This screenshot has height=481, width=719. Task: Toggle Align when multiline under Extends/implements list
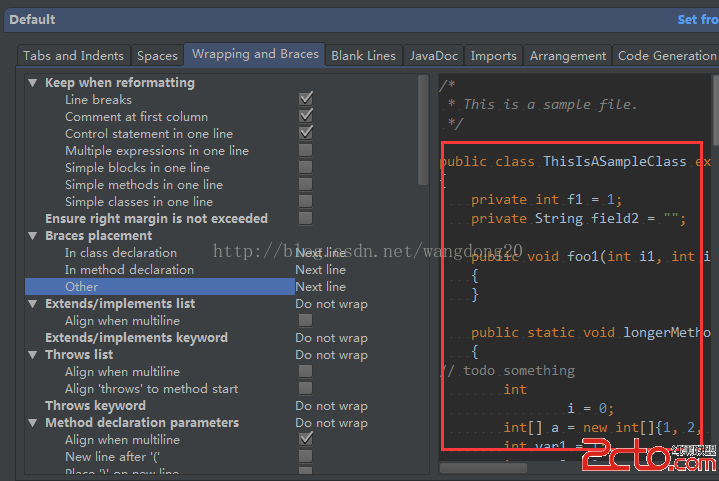point(306,320)
